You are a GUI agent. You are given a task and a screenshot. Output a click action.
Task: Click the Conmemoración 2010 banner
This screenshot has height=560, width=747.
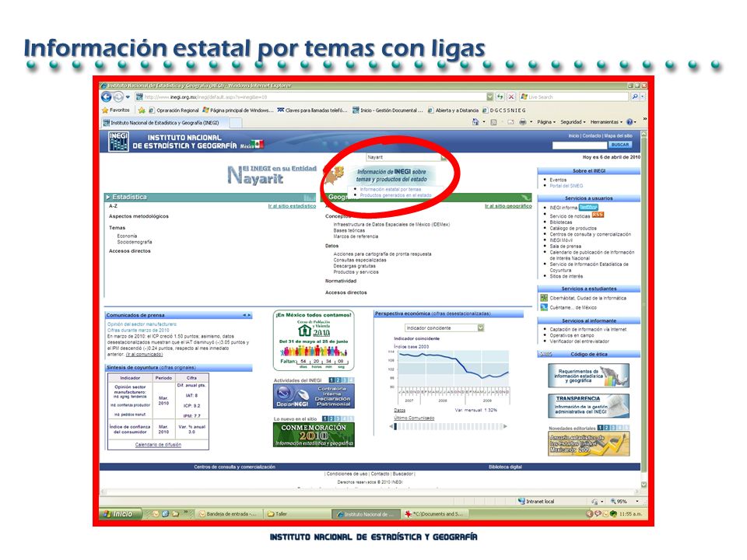tap(314, 434)
